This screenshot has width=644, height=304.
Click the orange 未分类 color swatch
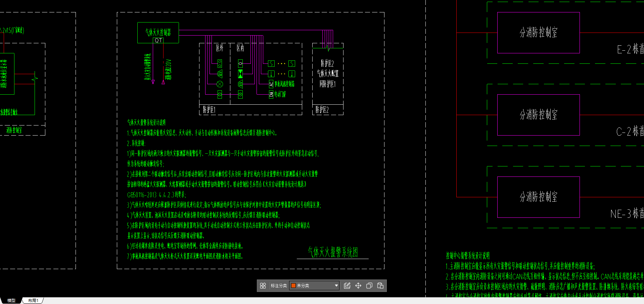click(293, 286)
